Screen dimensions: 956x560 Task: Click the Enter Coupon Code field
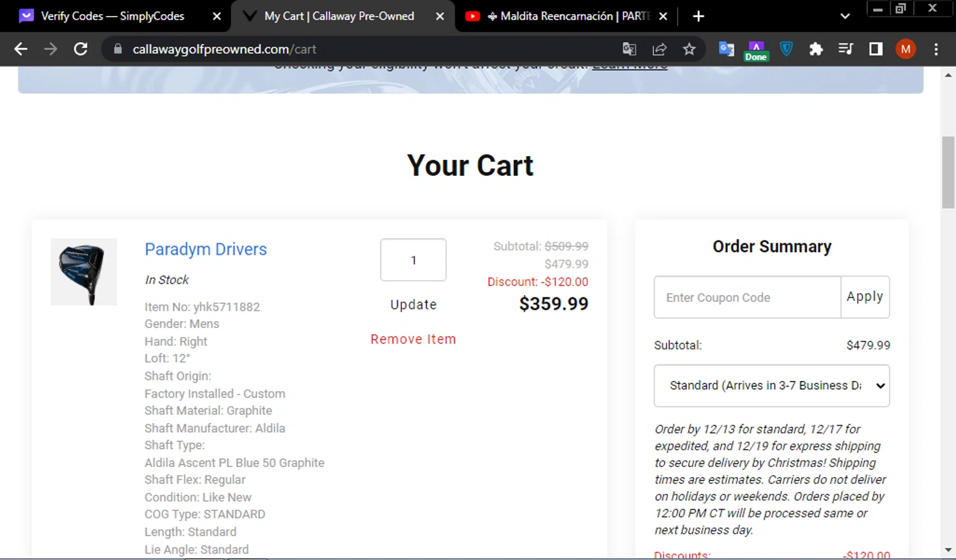(747, 297)
